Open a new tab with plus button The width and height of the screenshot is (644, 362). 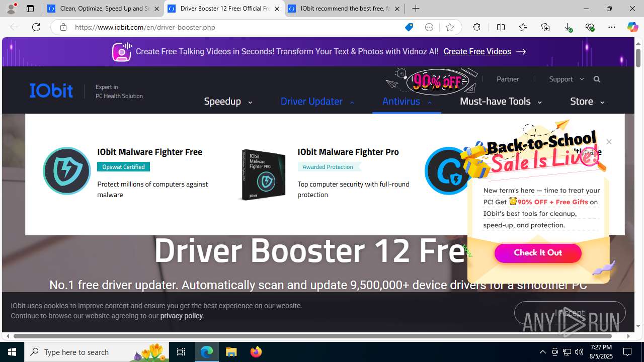[416, 9]
